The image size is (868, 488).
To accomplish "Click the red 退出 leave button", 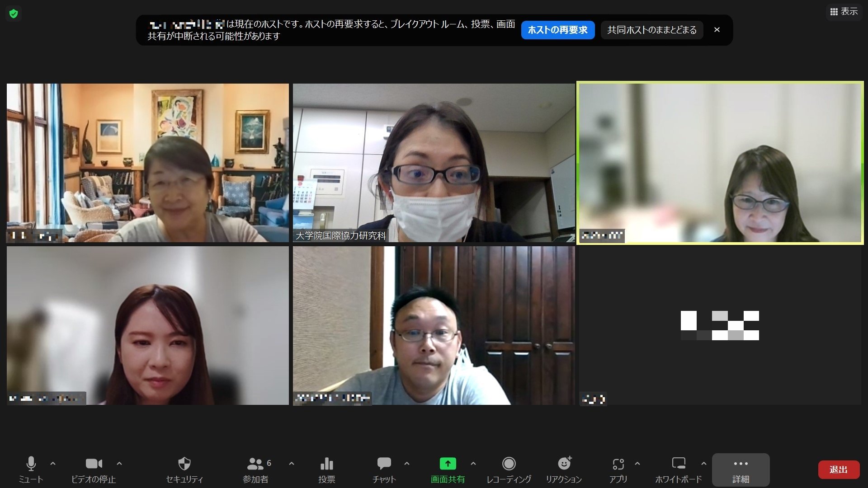I will pos(838,470).
